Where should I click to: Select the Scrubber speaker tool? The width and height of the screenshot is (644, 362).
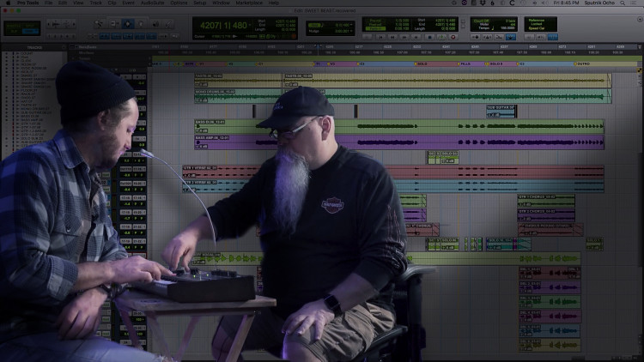[155, 24]
